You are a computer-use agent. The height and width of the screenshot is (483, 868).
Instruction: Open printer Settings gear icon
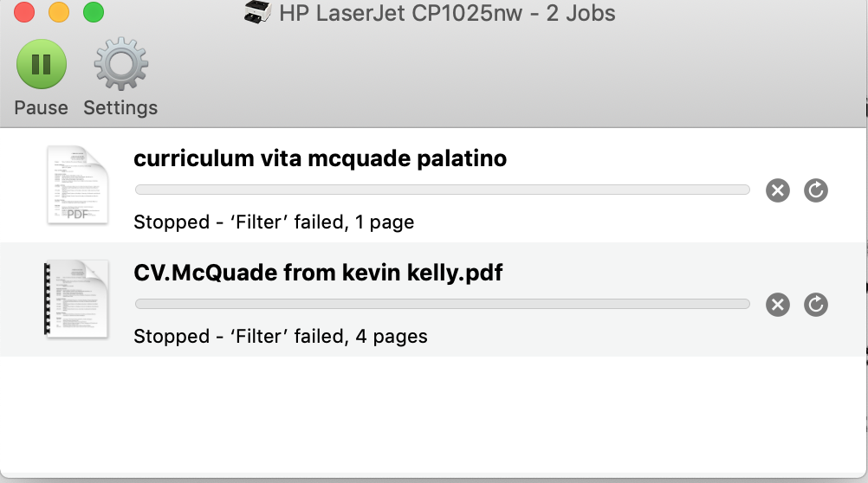click(120, 65)
